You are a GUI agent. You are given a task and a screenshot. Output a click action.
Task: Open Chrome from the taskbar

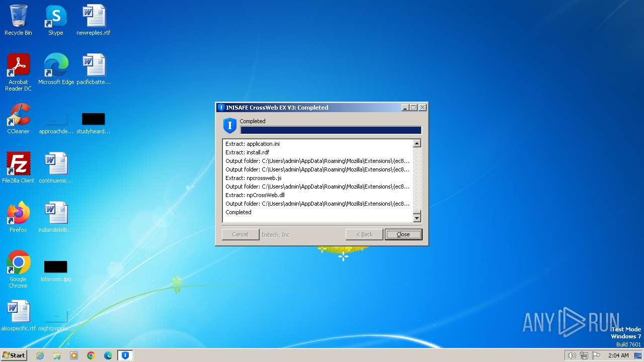(91, 355)
